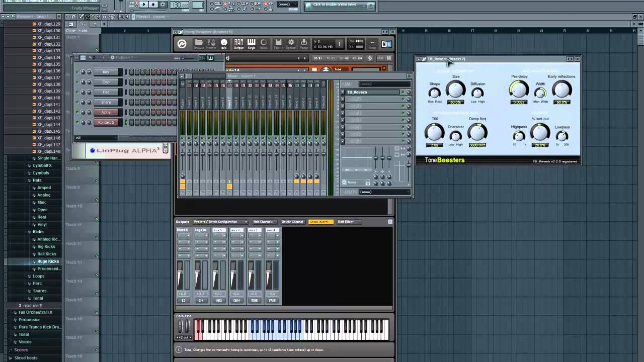Select sample XF_clapL129 in browser

click(48, 24)
